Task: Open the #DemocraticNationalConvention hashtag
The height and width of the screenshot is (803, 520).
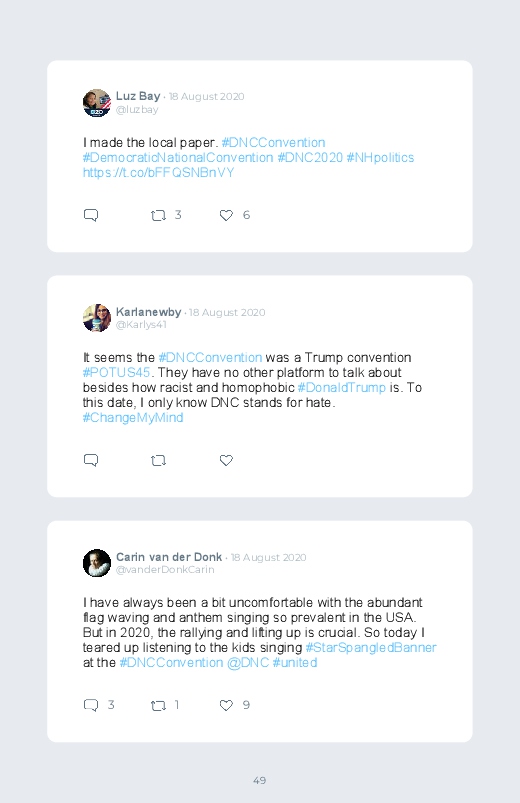Action: 178,158
